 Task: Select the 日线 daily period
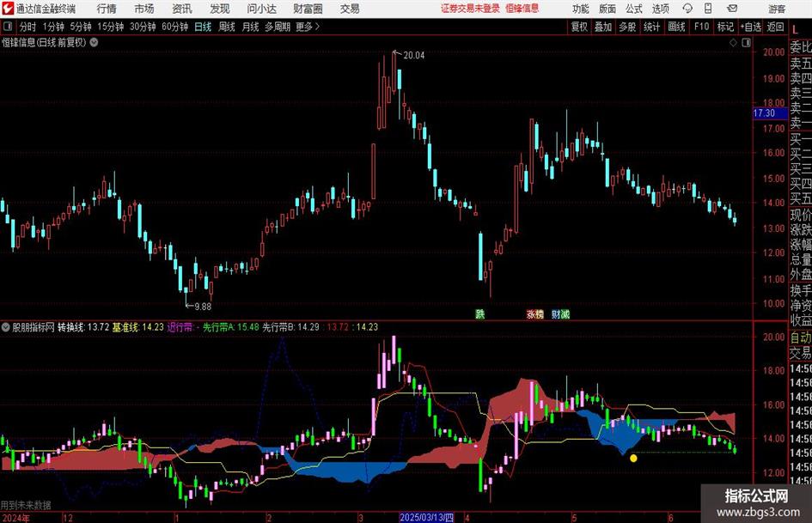tap(203, 27)
